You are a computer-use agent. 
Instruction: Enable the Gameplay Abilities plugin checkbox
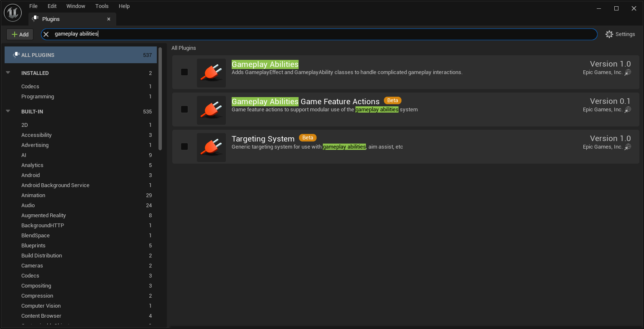coord(184,72)
